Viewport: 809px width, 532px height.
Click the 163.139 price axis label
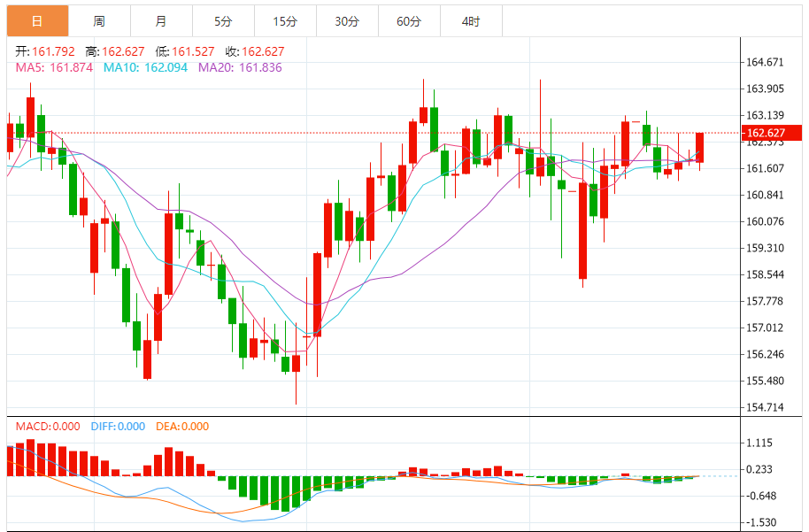point(765,115)
